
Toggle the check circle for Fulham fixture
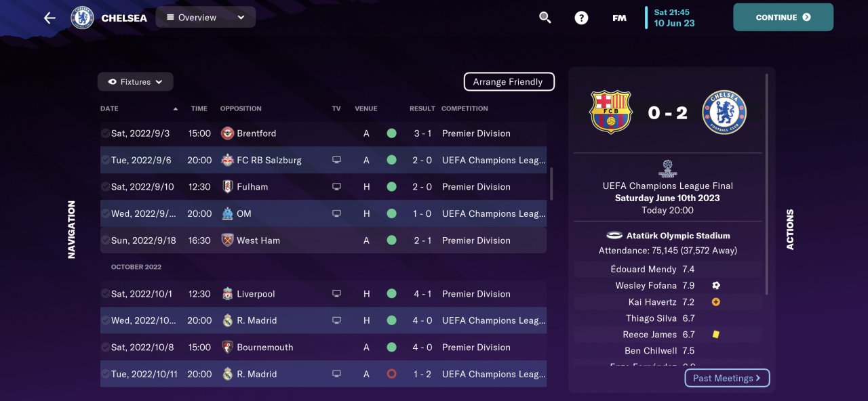point(105,187)
